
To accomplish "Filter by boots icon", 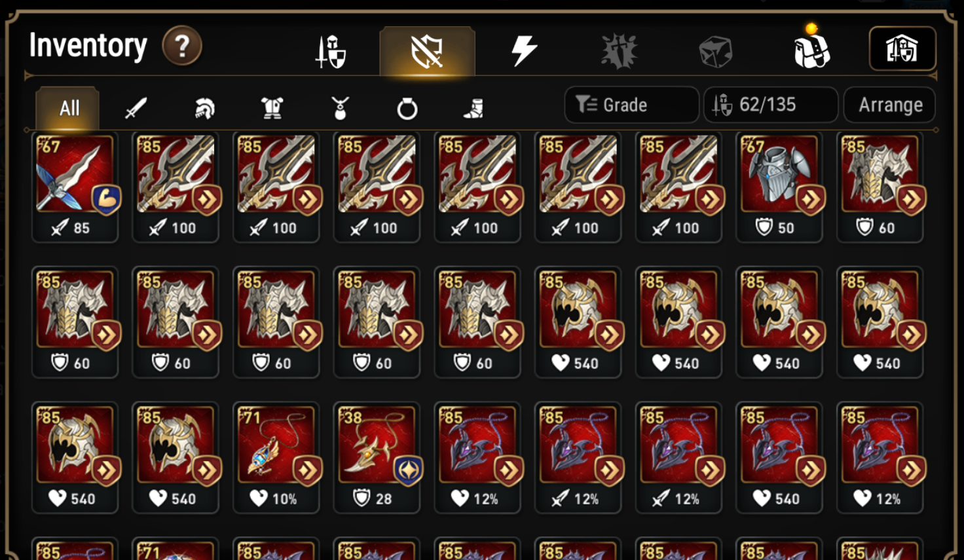I will [473, 109].
